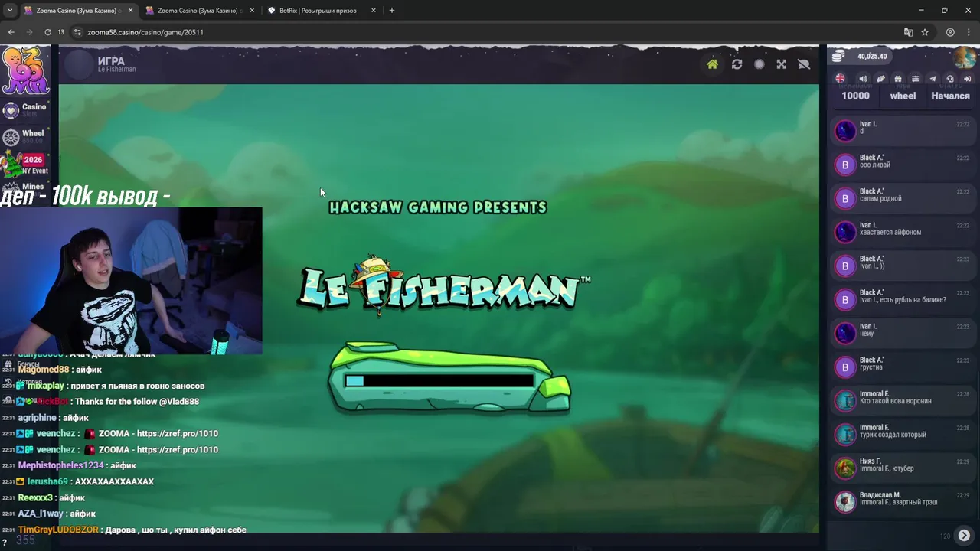
Task: Open the browser three-dot menu
Action: tap(969, 32)
